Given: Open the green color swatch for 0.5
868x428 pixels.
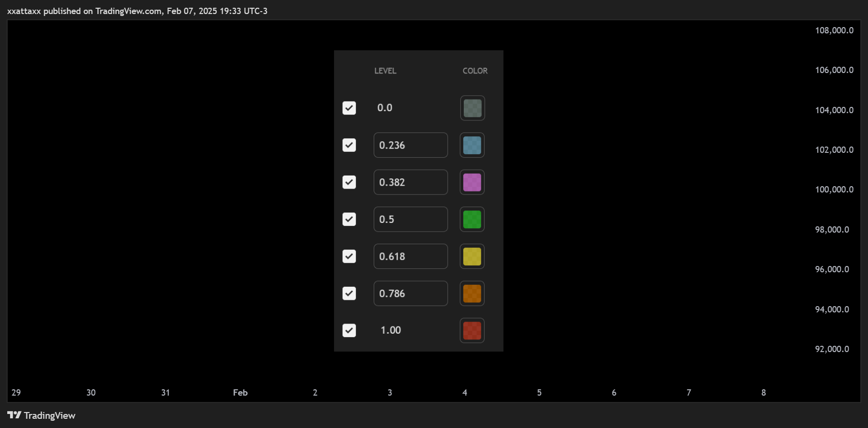Looking at the screenshot, I should [x=472, y=219].
